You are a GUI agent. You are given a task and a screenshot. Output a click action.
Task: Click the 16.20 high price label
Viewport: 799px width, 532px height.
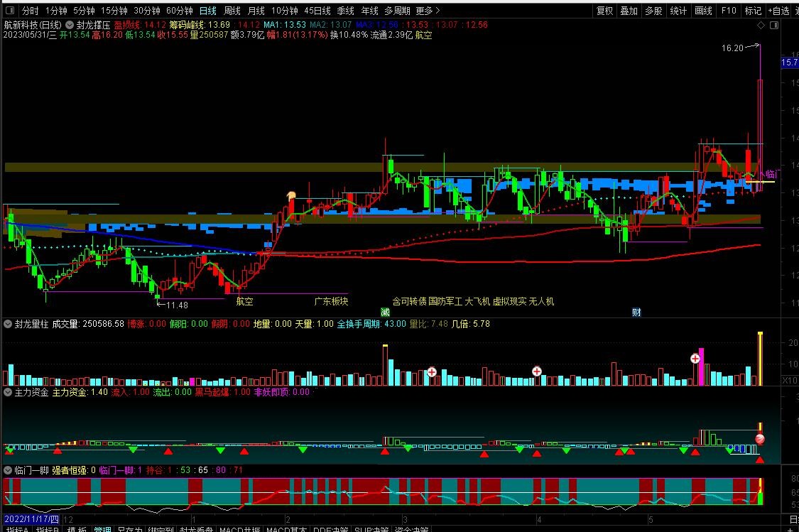[732, 48]
